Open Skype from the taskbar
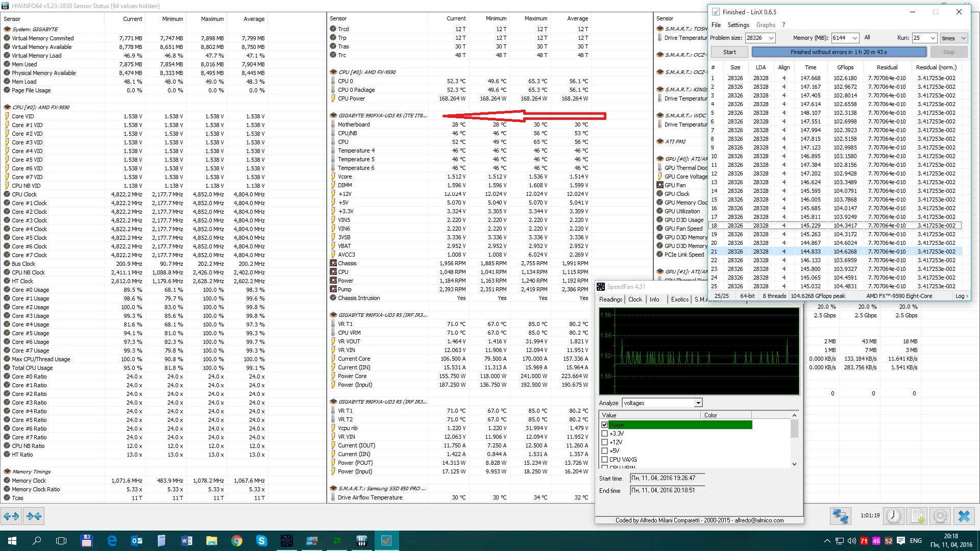 pos(261,541)
